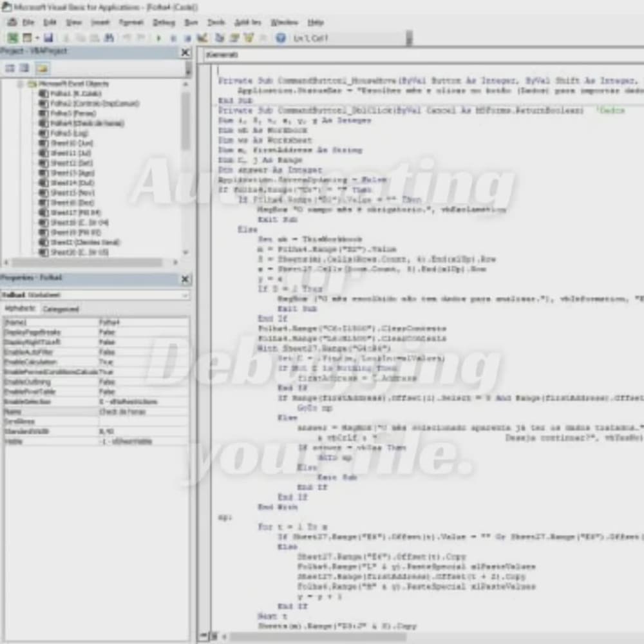Image resolution: width=644 pixels, height=644 pixels.
Task: Open the Format menu
Action: pyautogui.click(x=131, y=22)
